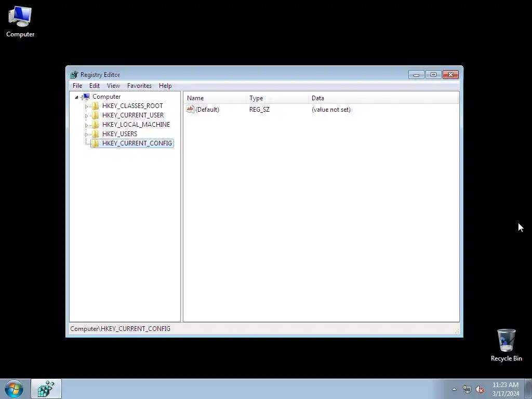
Task: Click the muted volume tray icon
Action: (x=480, y=390)
